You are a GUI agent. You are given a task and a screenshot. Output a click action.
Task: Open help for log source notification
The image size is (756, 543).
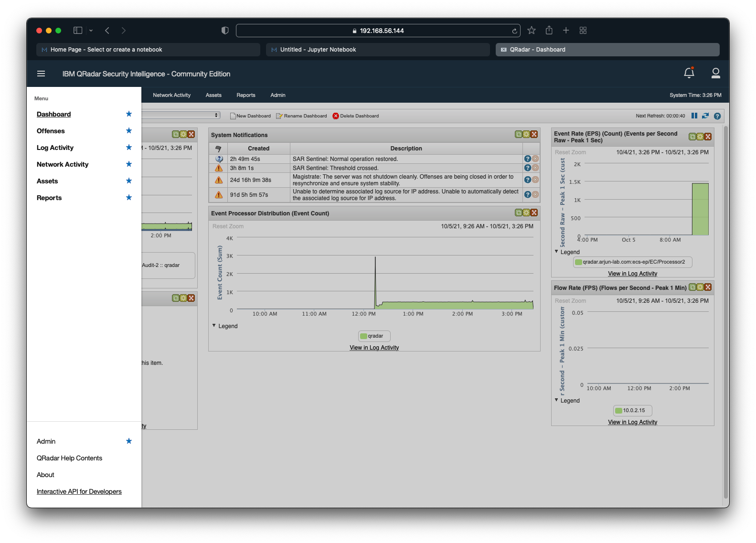(x=527, y=194)
